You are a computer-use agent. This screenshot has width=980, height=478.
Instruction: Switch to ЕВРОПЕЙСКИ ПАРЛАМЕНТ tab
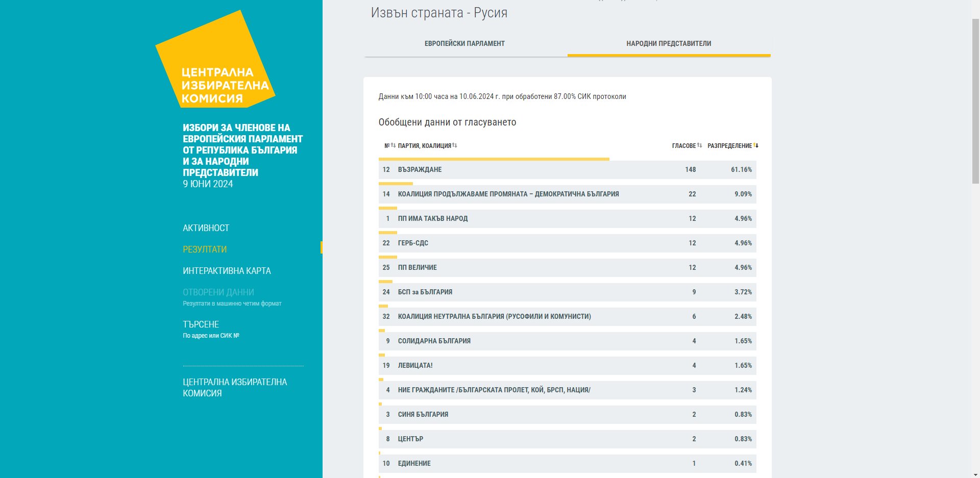click(x=465, y=44)
